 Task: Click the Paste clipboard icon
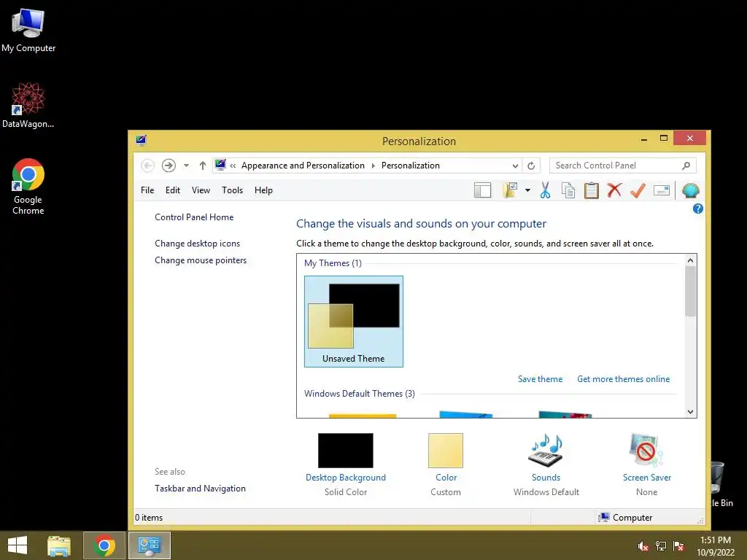591,190
